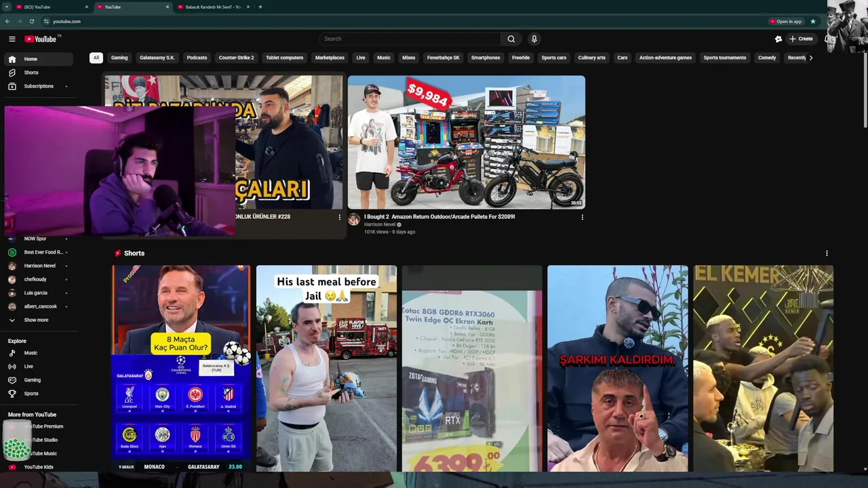Open the tab search dropdown
The image size is (868, 488).
pyautogui.click(x=6, y=7)
